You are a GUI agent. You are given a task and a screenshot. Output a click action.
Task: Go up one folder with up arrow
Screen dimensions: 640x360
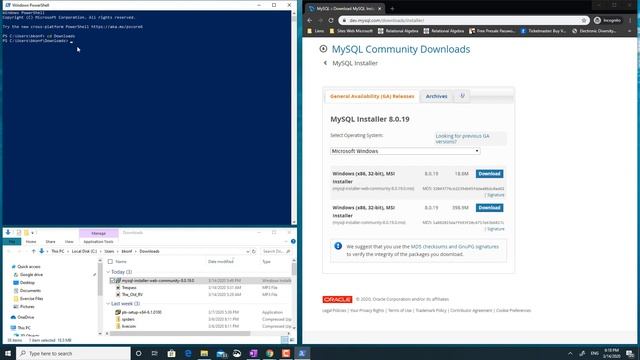pos(34,251)
